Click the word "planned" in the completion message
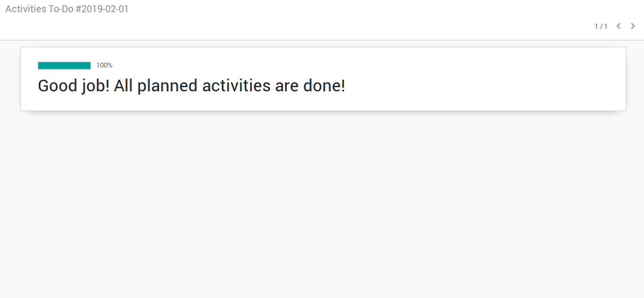The image size is (644, 298). (x=168, y=86)
